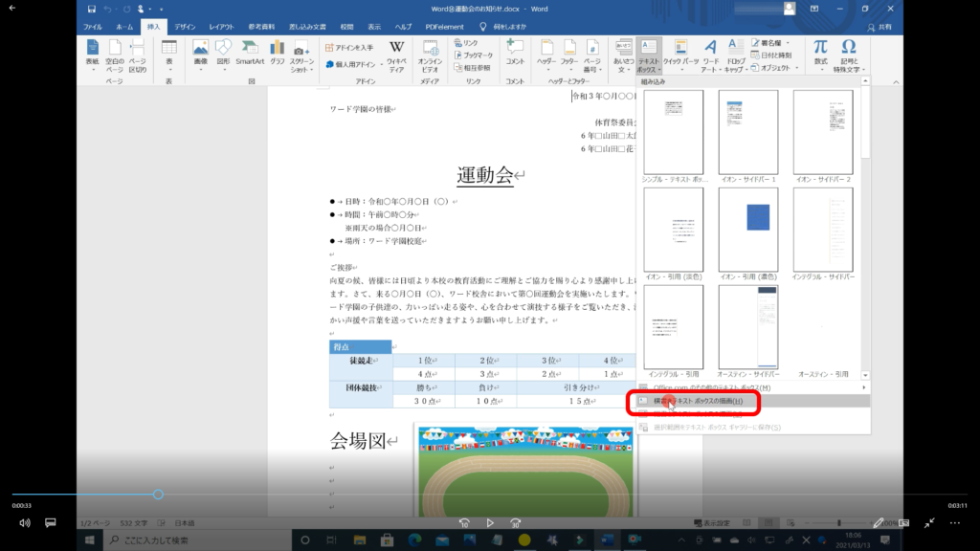
Task: Click 空白のページ blank page icon
Action: click(115, 55)
